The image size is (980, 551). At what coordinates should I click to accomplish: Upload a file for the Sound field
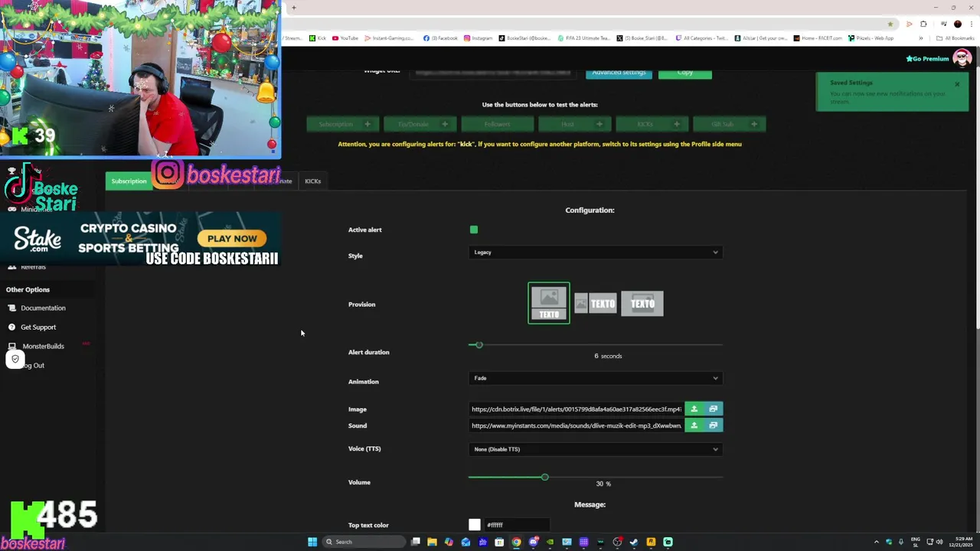pos(694,425)
